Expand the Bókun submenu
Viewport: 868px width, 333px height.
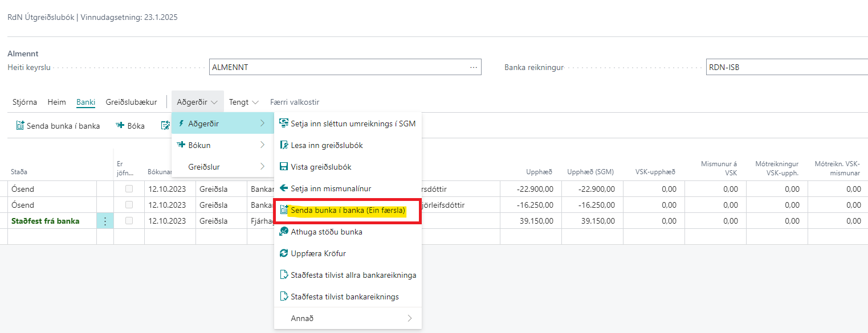coord(222,145)
